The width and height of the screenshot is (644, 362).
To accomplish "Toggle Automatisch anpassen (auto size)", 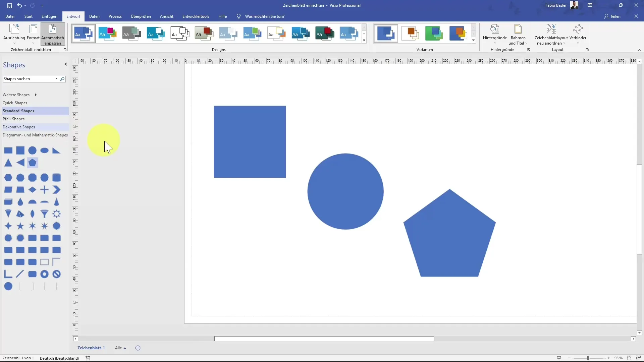I will pos(53,34).
